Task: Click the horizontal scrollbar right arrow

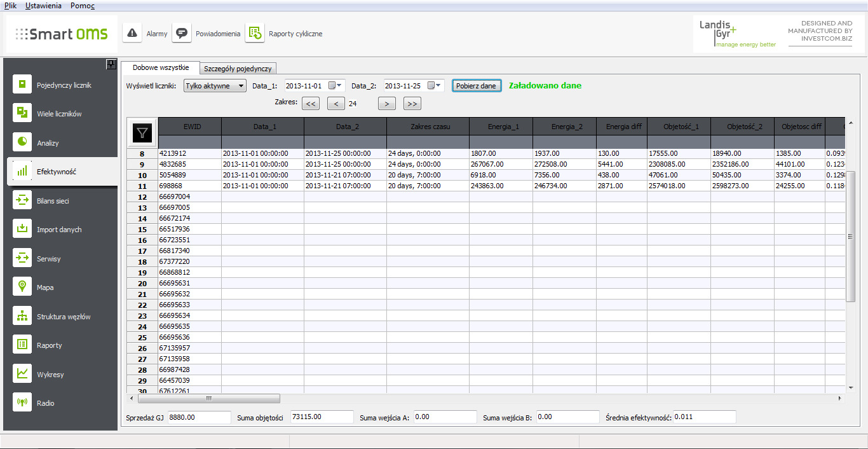Action: [840, 399]
